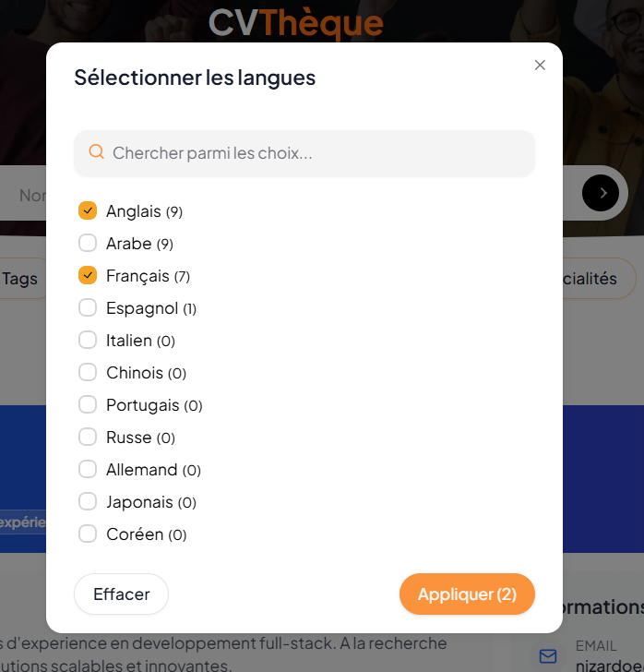Check the Coréen checkbox
644x672 pixels.
88,534
